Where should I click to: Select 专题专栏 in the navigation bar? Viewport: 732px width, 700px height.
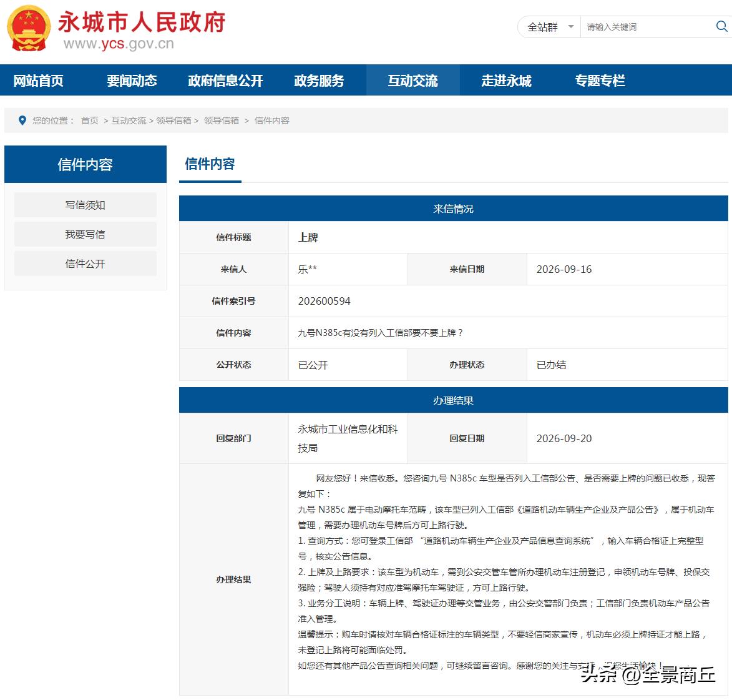[600, 81]
